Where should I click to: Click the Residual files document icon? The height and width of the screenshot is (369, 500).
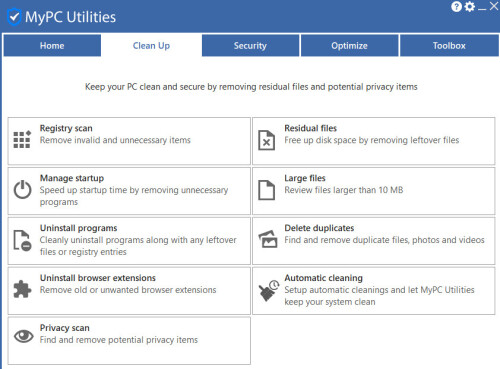click(267, 140)
